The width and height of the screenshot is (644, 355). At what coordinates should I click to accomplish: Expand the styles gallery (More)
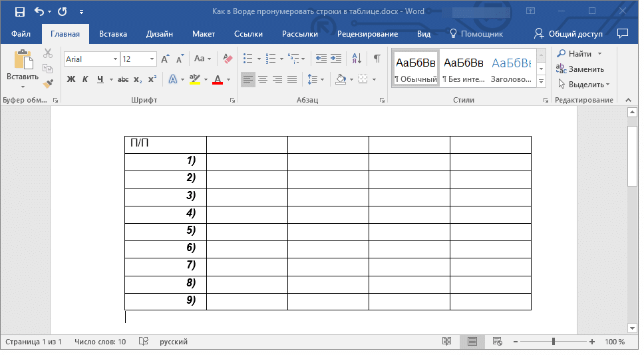542,81
